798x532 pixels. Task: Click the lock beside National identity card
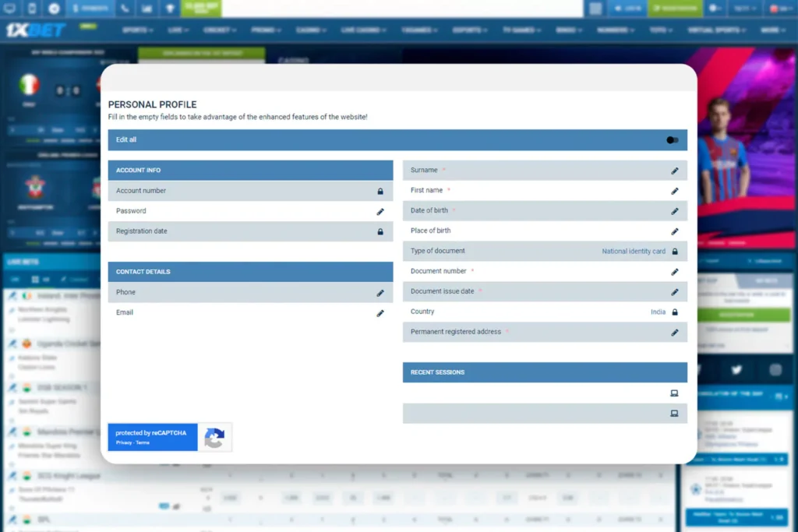(675, 252)
